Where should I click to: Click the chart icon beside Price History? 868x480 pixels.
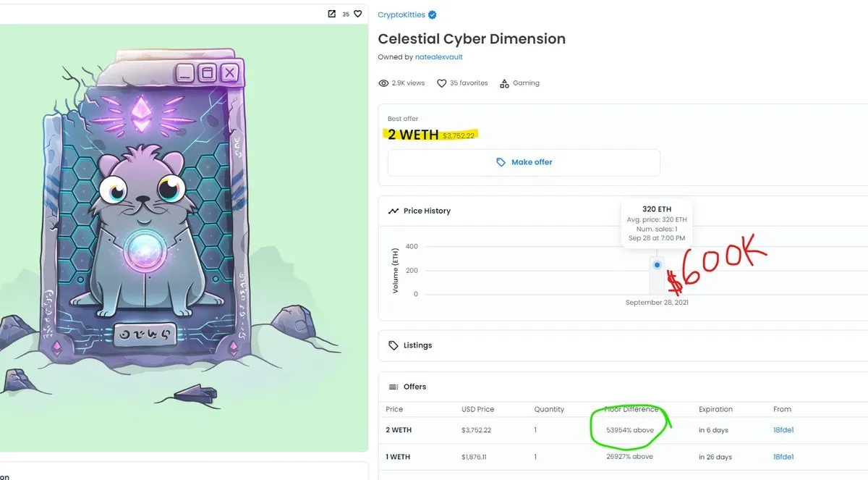click(x=393, y=211)
